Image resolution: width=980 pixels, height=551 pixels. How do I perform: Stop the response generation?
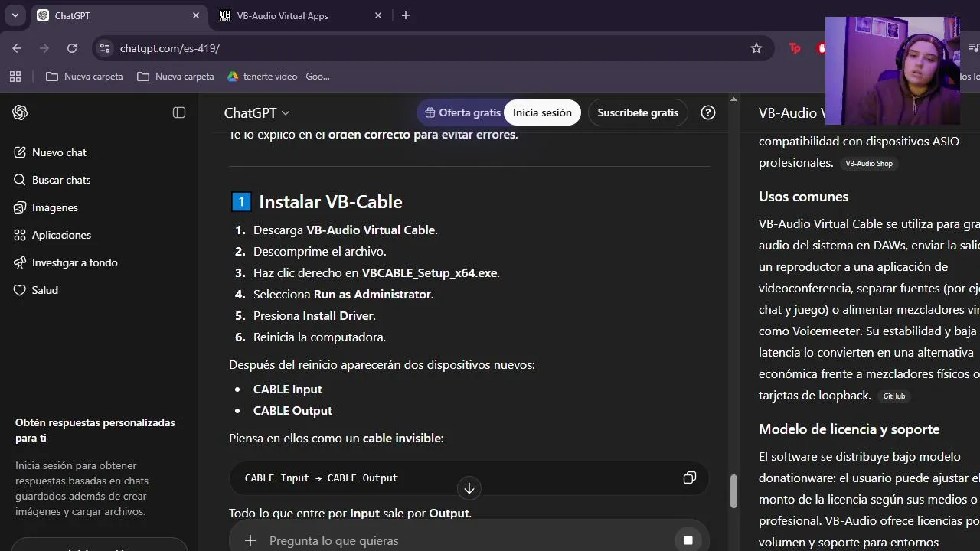point(688,540)
